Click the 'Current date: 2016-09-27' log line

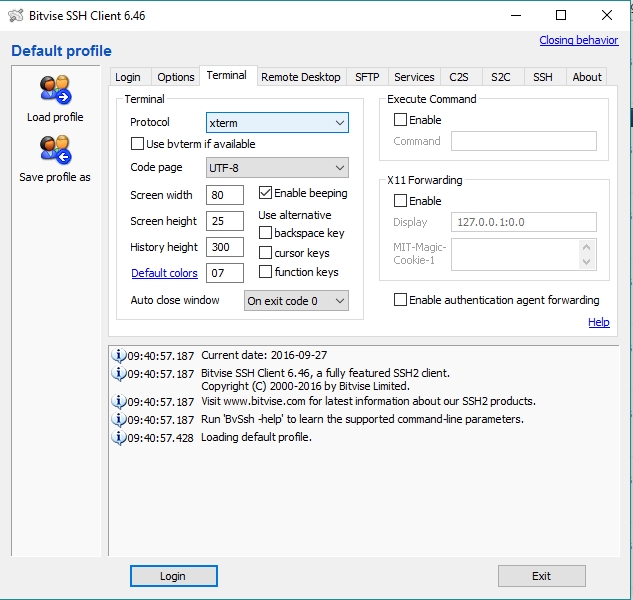coord(264,355)
